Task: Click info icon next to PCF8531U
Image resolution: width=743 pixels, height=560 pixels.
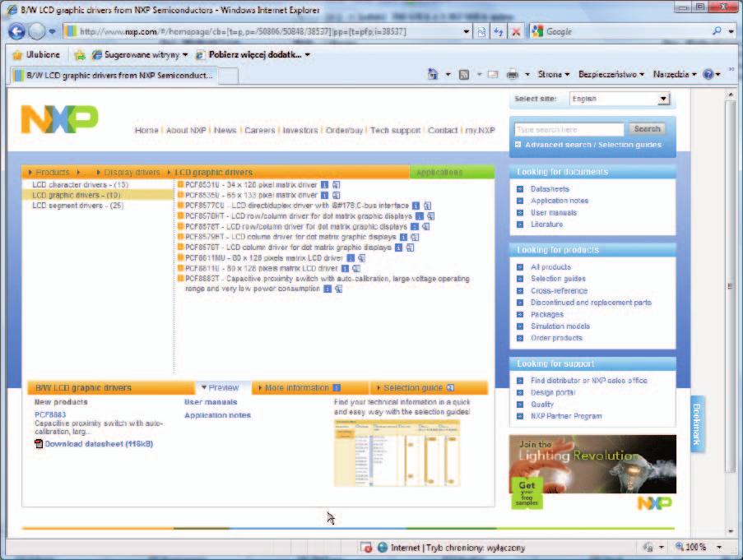Action: 324,185
